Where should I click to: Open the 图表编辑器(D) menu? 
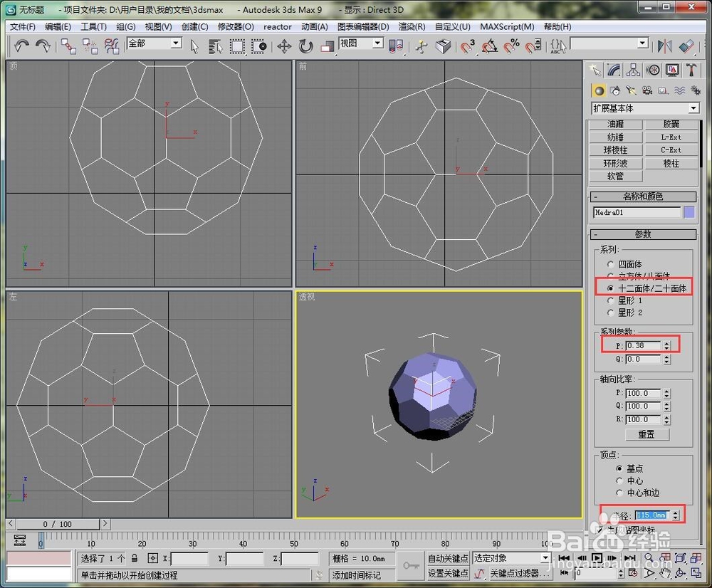pos(363,27)
